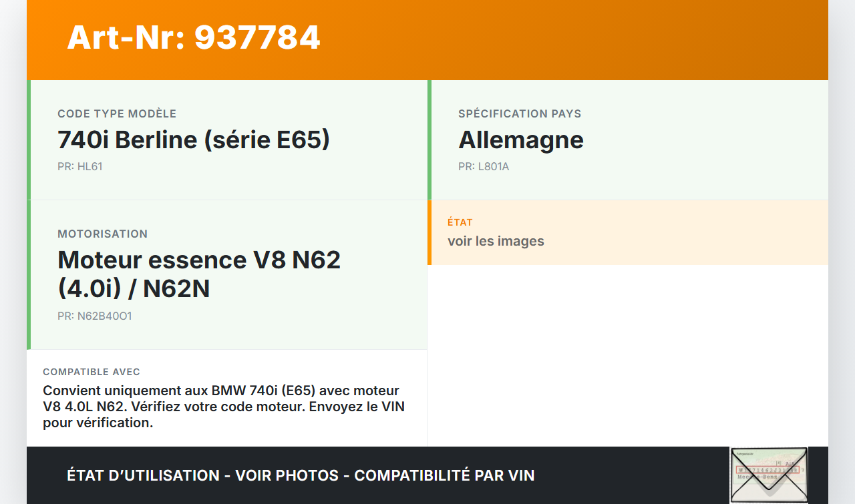This screenshot has width=855, height=504.
Task: Click the envelope VIN icon in footer
Action: (x=769, y=475)
